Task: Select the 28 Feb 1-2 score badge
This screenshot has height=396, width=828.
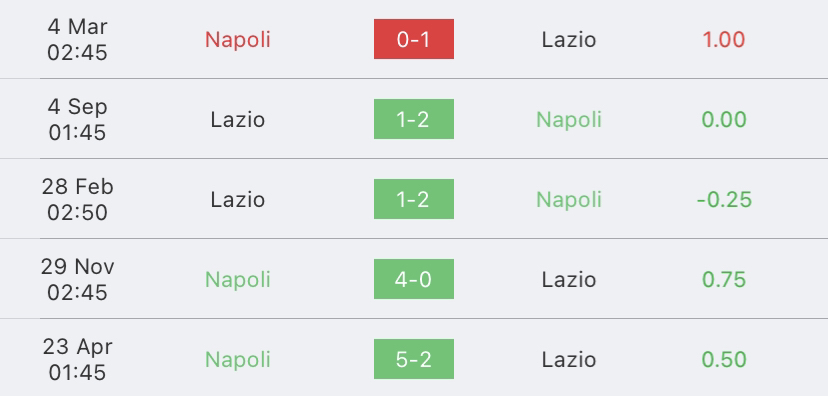Action: pos(413,199)
